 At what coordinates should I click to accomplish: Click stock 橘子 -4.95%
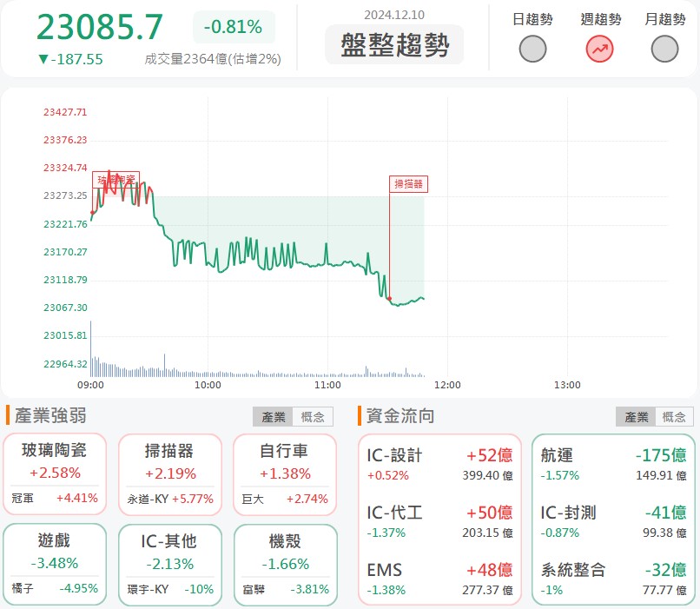[x=55, y=588]
